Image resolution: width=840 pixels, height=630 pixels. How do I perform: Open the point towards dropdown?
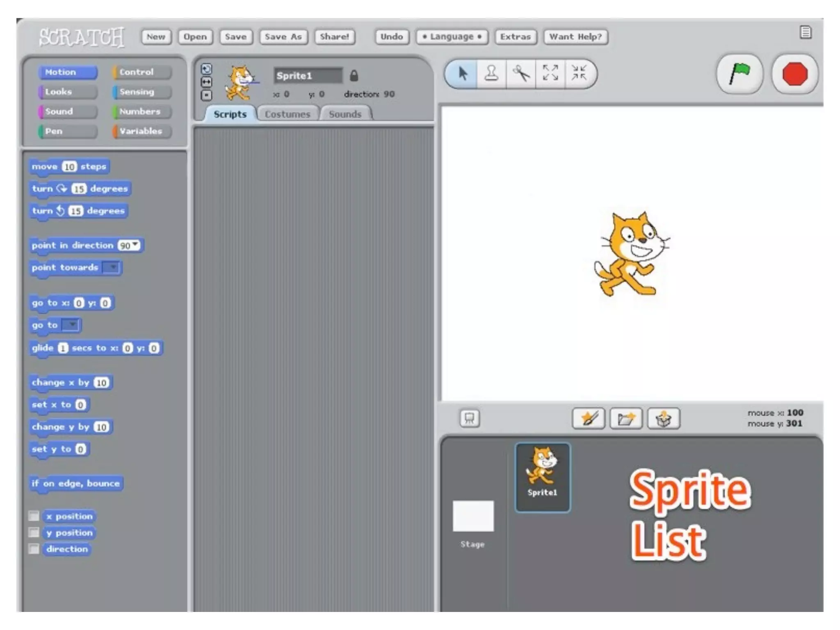pyautogui.click(x=111, y=267)
